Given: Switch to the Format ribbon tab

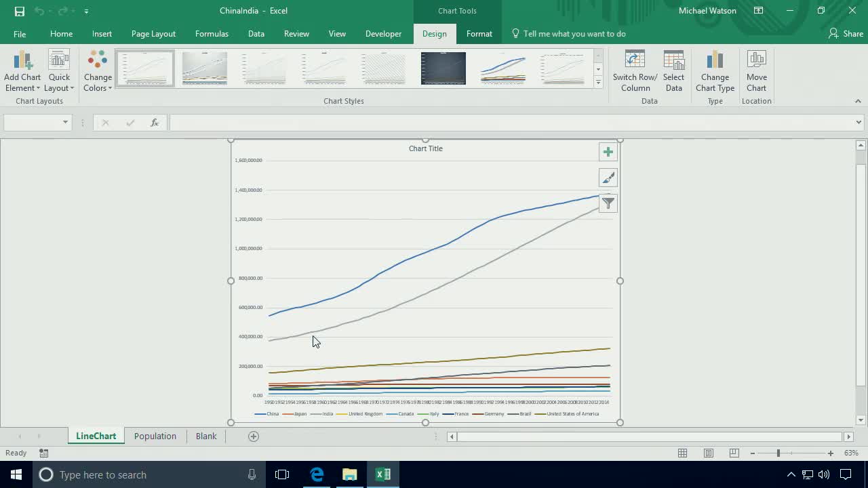Looking at the screenshot, I should coord(479,33).
